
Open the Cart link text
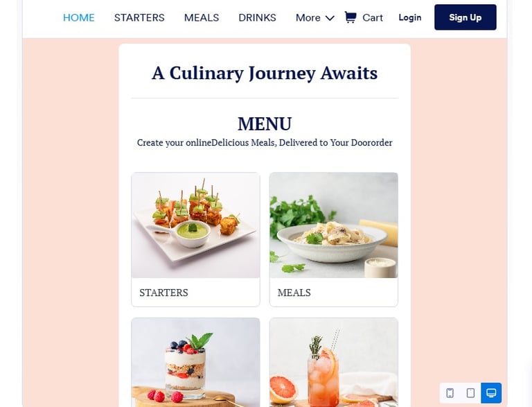[373, 17]
